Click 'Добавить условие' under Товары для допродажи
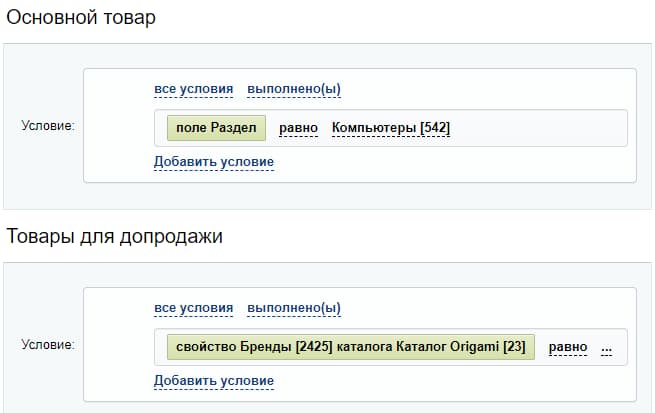The height and width of the screenshot is (413, 655). pos(214,381)
